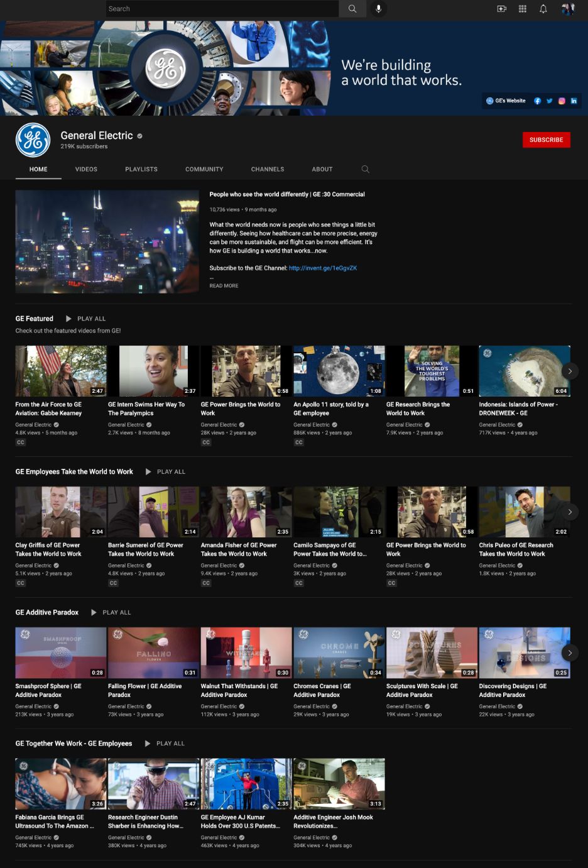Open the GE Additive Paradox playlist heading
The height and width of the screenshot is (868, 588).
[x=47, y=612]
